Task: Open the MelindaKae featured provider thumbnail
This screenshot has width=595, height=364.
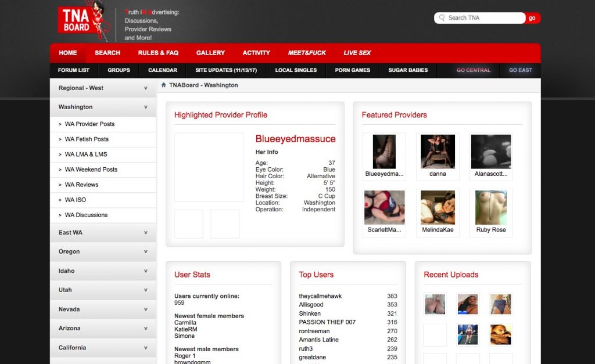Action: point(438,207)
